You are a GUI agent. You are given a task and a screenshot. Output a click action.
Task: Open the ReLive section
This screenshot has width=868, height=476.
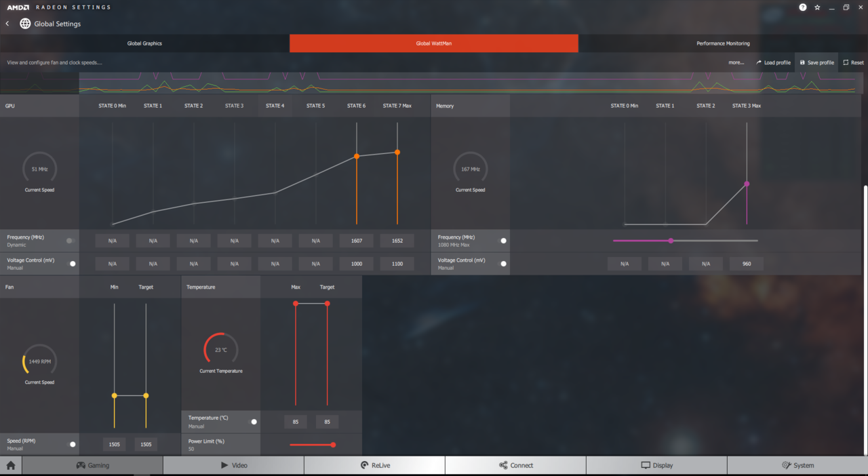[x=374, y=465]
